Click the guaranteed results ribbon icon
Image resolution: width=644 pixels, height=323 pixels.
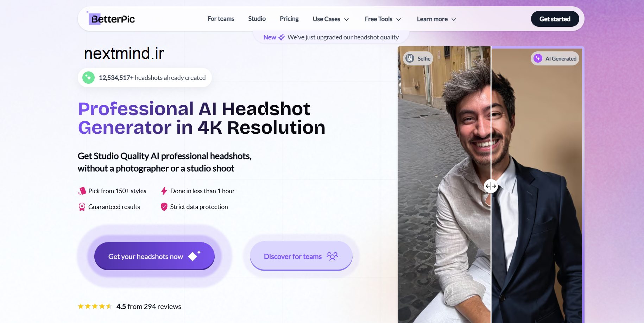pyautogui.click(x=82, y=207)
